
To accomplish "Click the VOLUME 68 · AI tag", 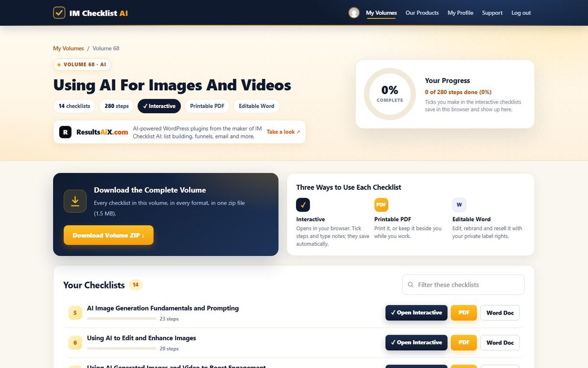I will [82, 65].
